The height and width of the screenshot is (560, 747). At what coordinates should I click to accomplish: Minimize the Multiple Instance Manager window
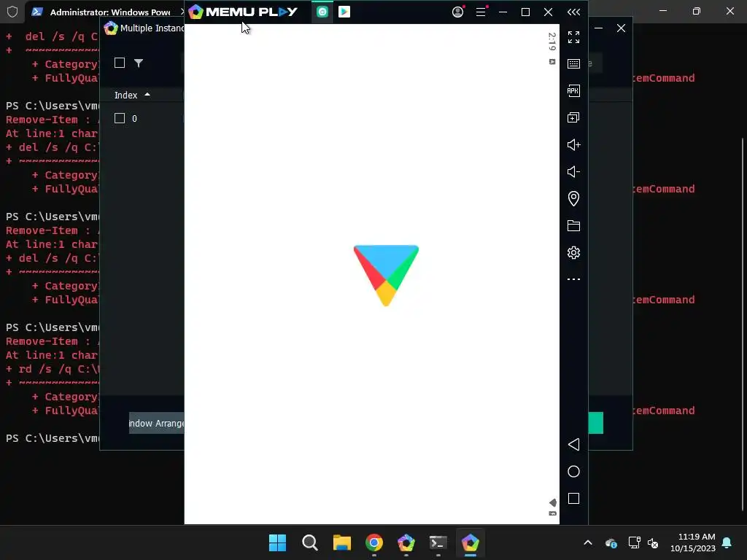pos(598,28)
